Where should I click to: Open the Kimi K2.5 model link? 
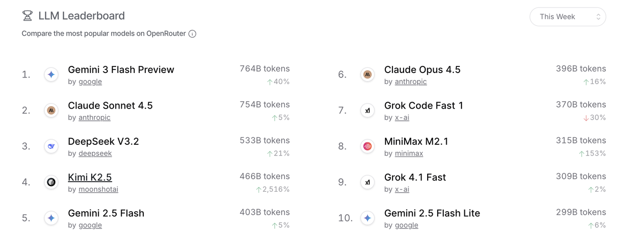point(90,177)
